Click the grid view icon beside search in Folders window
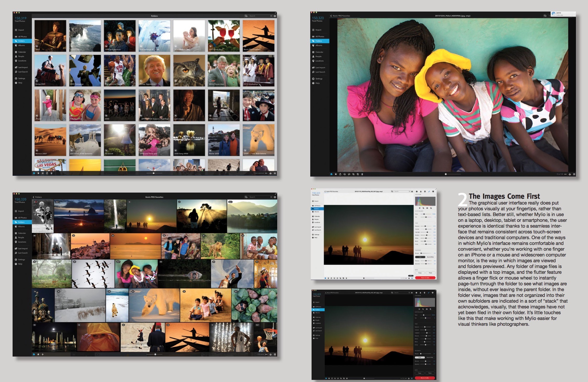 pos(275,16)
